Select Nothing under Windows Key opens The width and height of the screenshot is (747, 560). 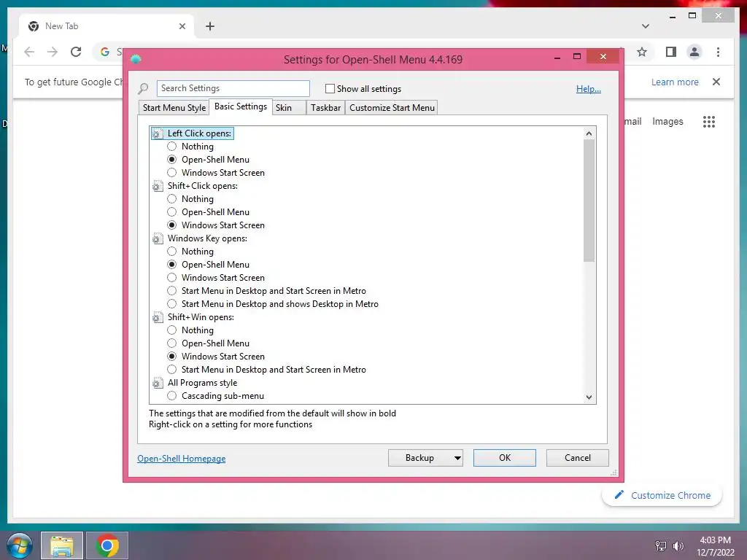[x=172, y=252]
